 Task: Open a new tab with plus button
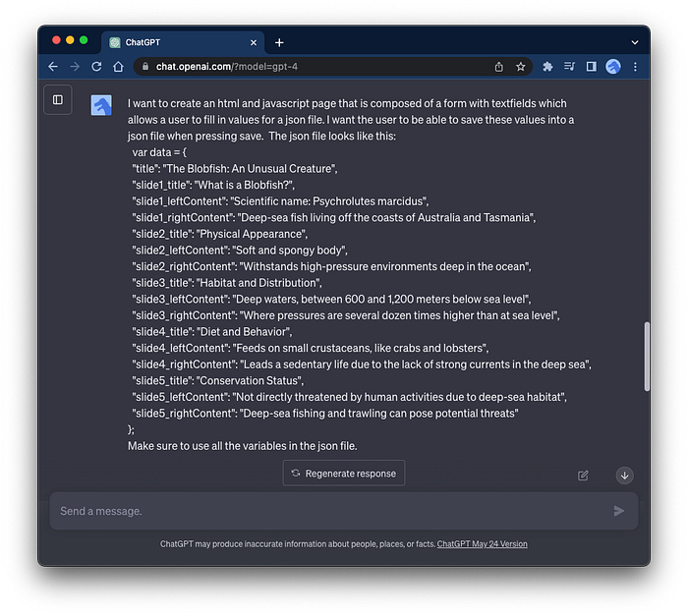(279, 42)
